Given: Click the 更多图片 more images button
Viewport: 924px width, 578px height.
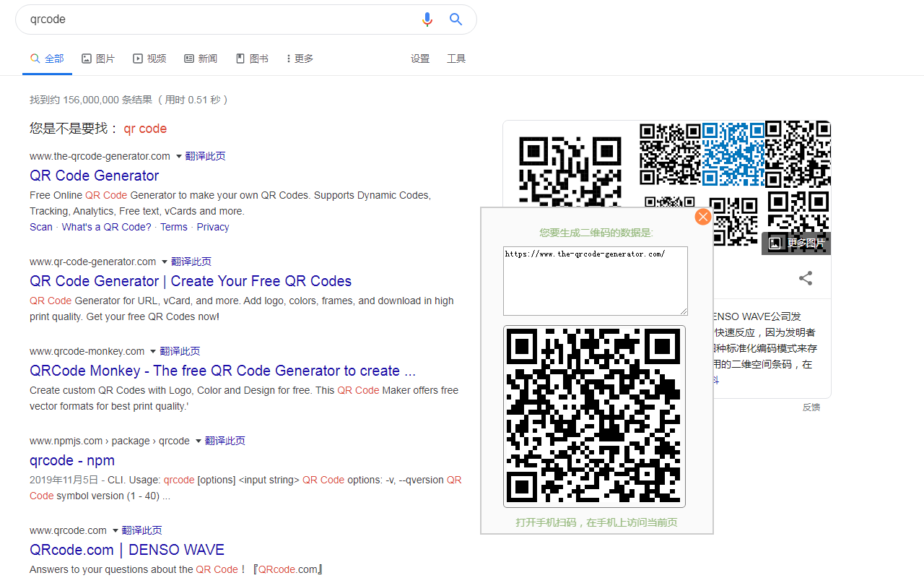Looking at the screenshot, I should (x=797, y=243).
